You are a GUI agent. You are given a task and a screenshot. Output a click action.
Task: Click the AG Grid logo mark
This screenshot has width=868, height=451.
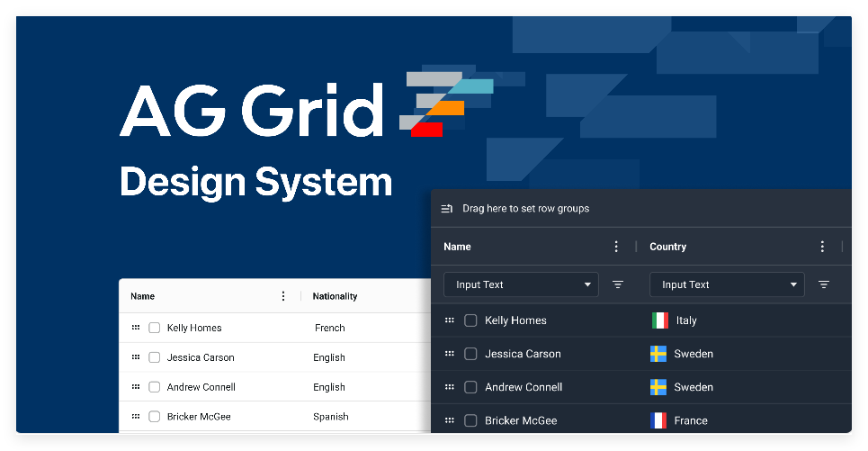(x=445, y=104)
